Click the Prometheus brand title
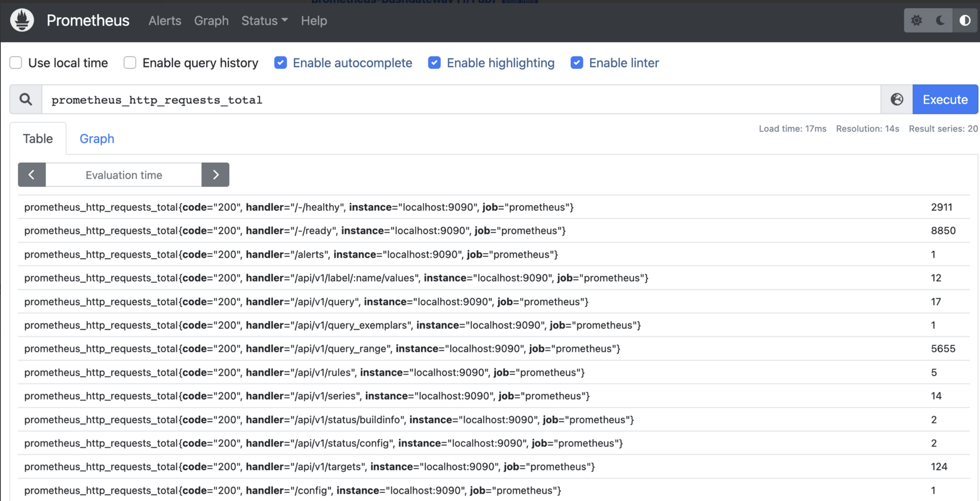Screen dimensions: 980x501 click(x=88, y=20)
